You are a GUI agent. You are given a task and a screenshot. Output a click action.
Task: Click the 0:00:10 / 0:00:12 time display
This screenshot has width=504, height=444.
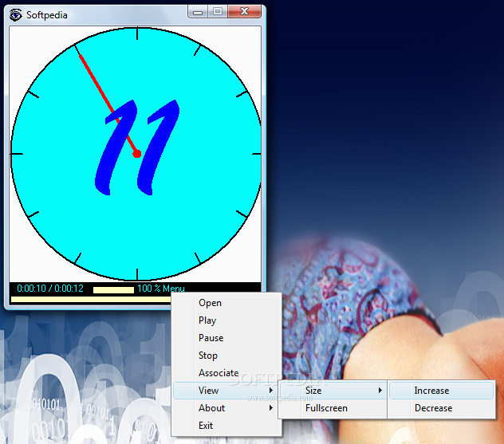[x=50, y=289]
